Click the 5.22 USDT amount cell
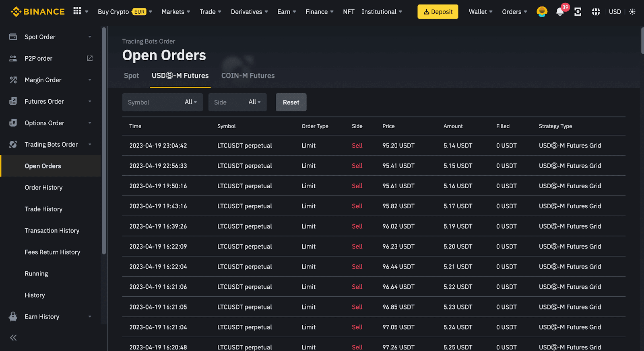 tap(458, 287)
